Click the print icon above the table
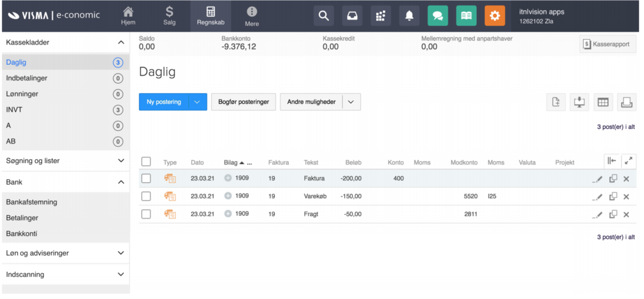 pyautogui.click(x=626, y=102)
